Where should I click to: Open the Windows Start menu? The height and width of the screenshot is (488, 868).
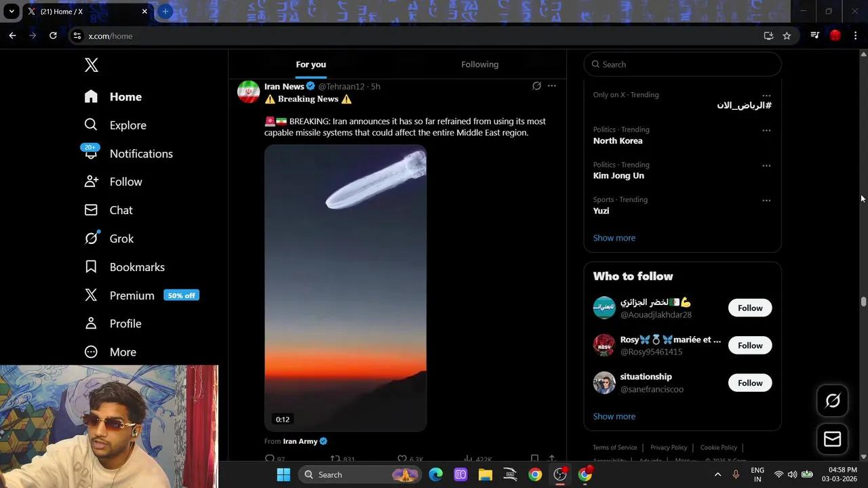(283, 474)
